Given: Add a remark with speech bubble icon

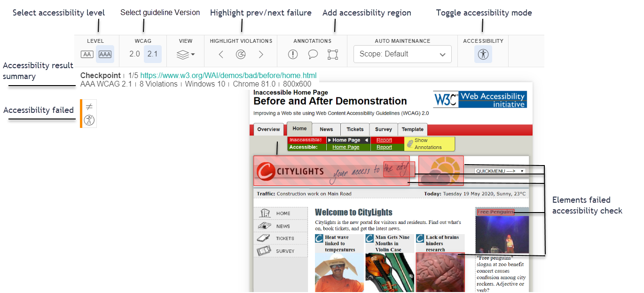Looking at the screenshot, I should pyautogui.click(x=313, y=55).
